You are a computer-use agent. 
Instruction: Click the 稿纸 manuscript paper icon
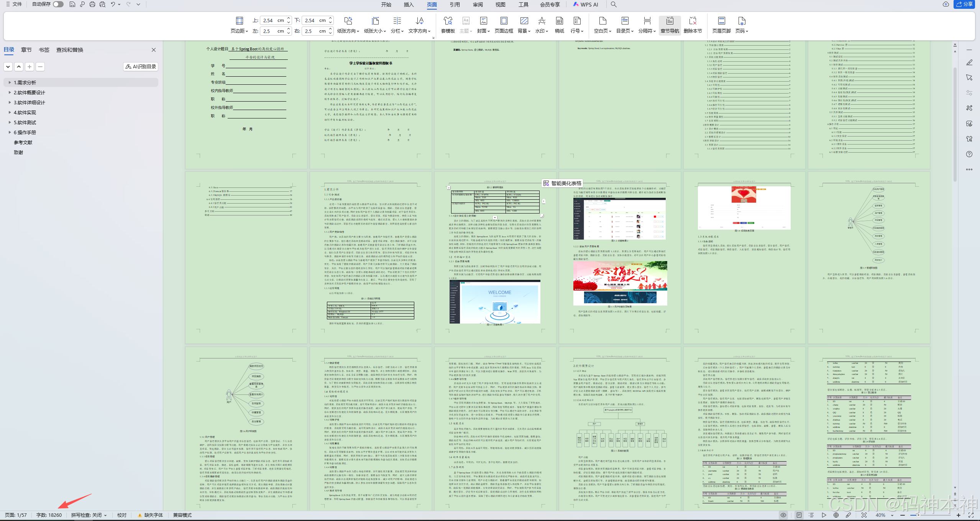[559, 21]
